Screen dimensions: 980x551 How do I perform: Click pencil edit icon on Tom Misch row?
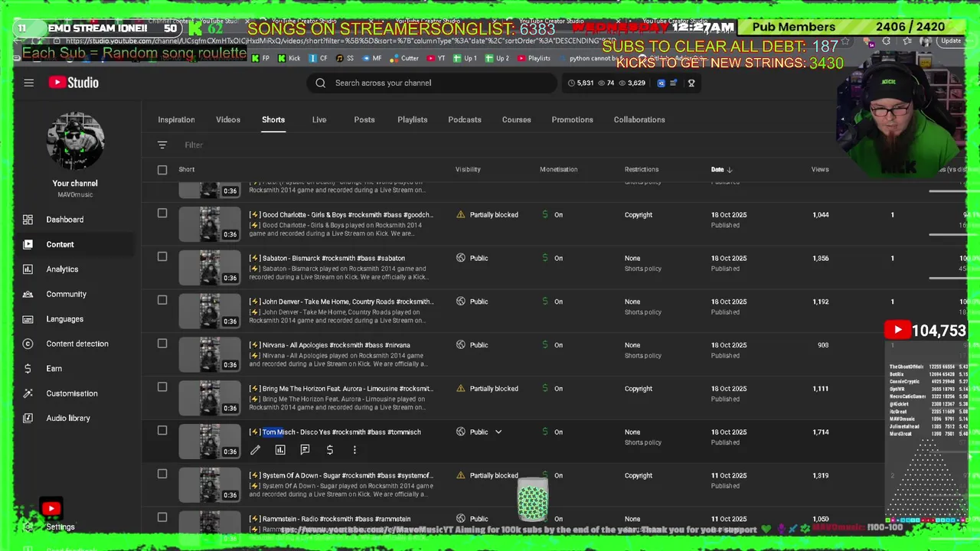[x=255, y=450]
